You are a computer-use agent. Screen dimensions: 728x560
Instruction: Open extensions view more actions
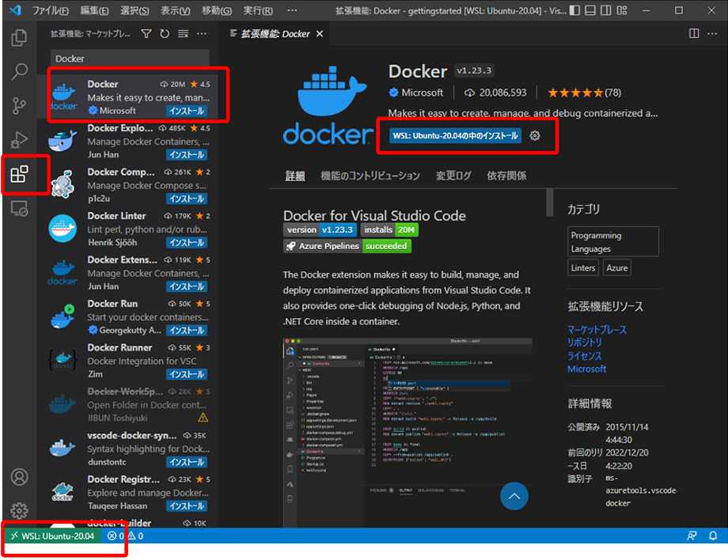pos(202,34)
